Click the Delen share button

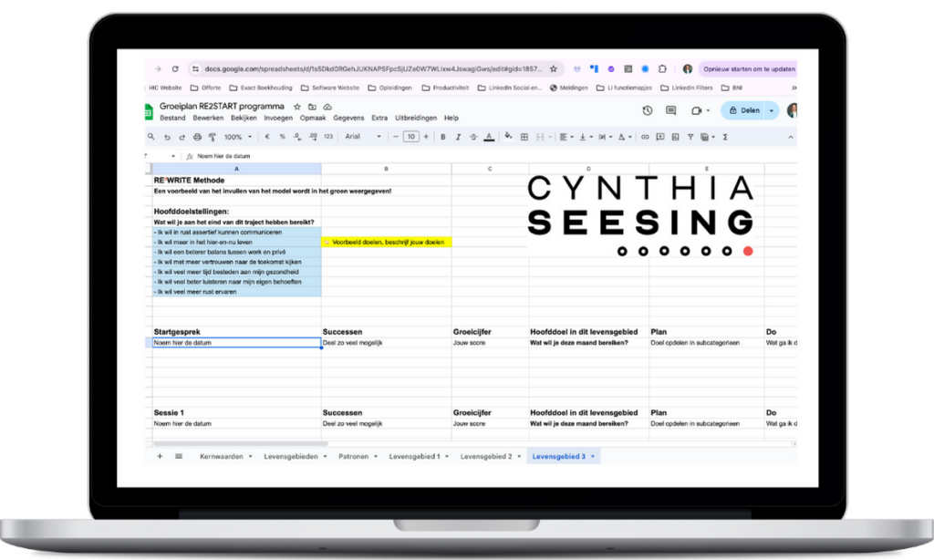pos(743,110)
